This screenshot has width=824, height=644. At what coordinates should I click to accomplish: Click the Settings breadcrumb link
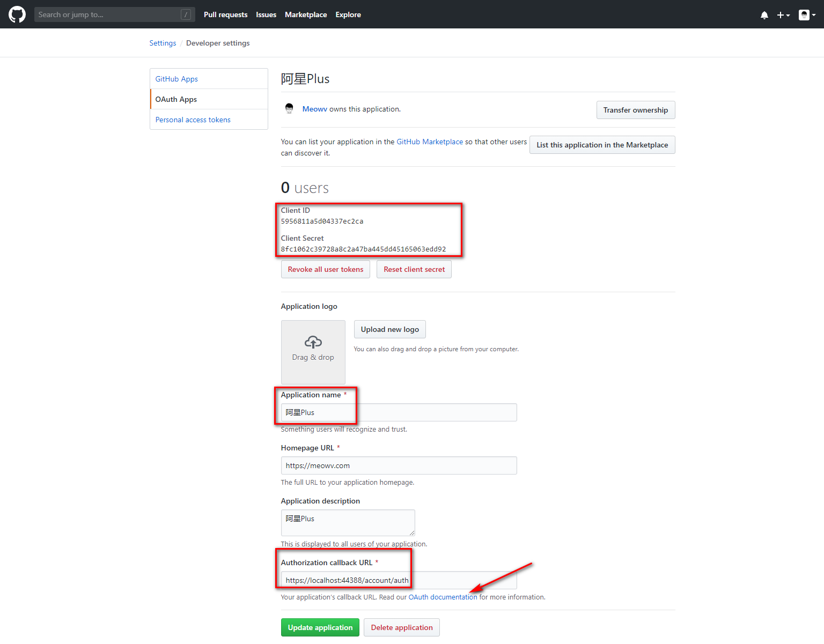(x=163, y=43)
